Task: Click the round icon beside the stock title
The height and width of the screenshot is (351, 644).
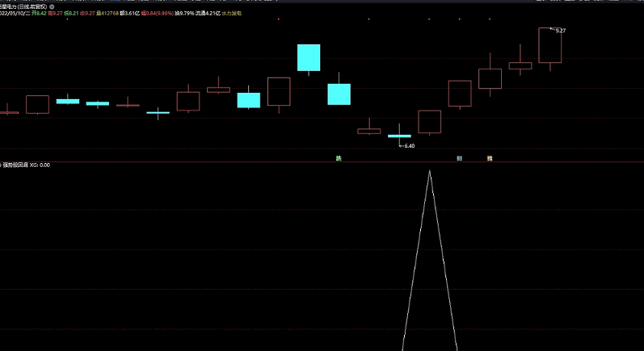Action: 52,7
